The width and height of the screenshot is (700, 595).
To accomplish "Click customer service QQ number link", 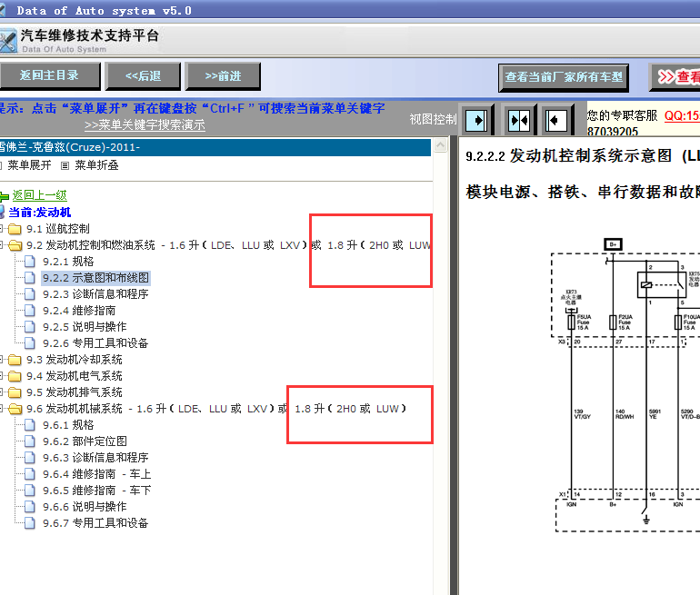I will pyautogui.click(x=682, y=116).
